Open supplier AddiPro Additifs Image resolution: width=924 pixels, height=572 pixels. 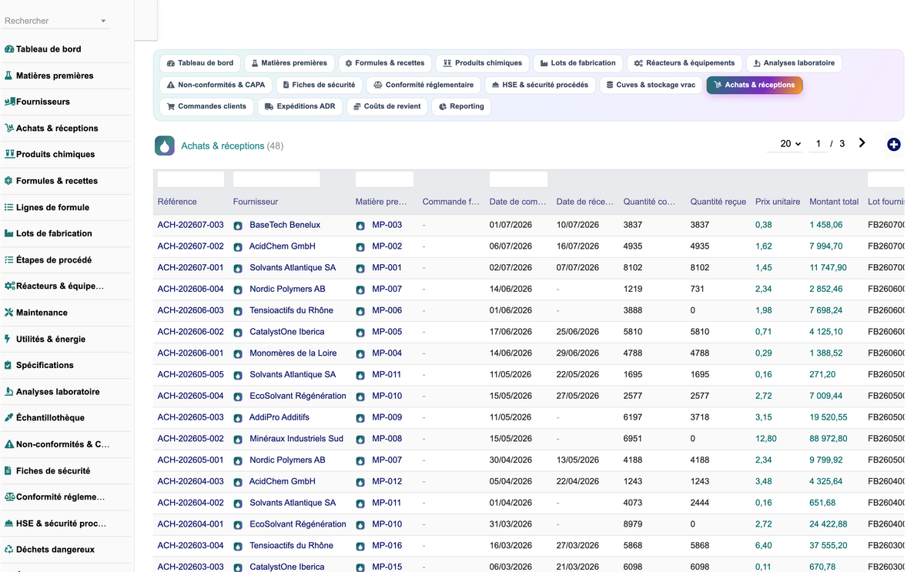280,417
